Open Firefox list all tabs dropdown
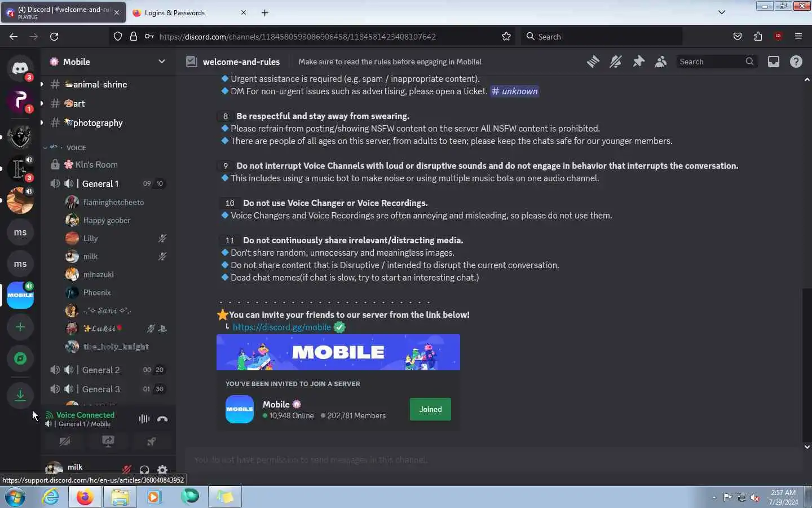This screenshot has height=508, width=812. click(722, 12)
